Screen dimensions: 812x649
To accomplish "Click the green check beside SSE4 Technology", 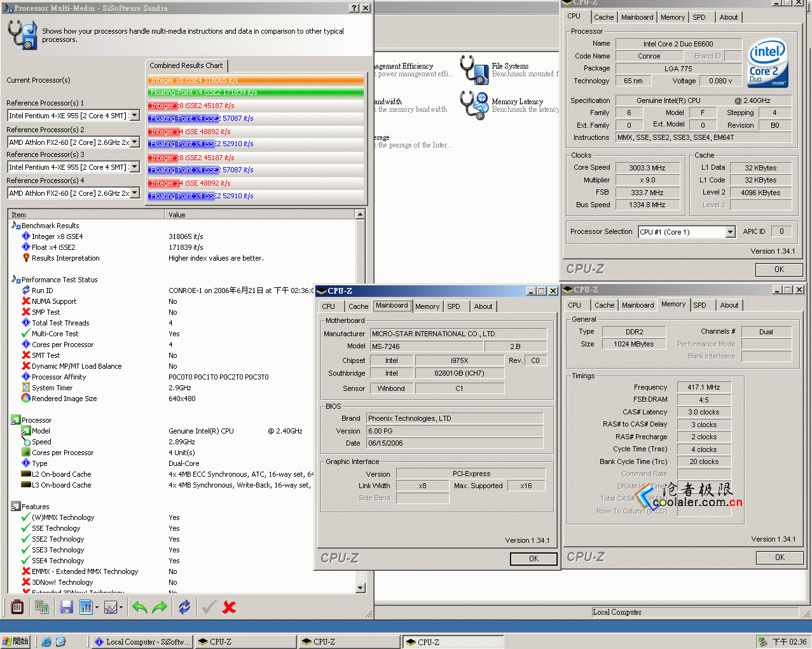I will pyautogui.click(x=26, y=561).
